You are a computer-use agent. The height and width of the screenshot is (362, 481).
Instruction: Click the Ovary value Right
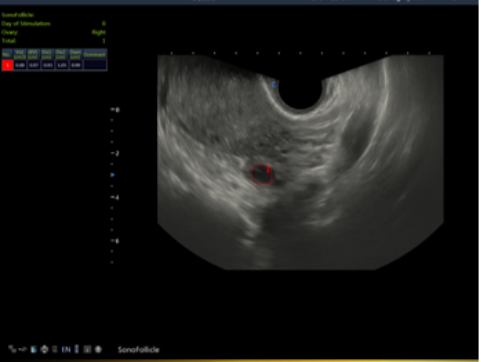99,32
